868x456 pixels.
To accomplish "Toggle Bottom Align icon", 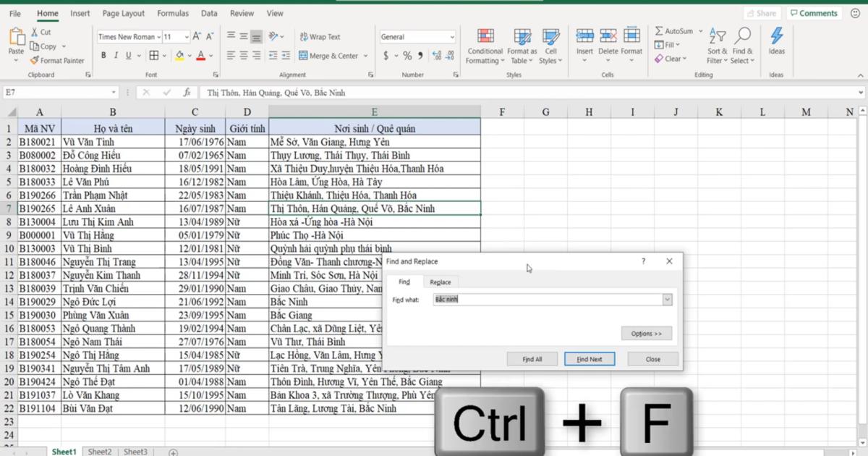I will point(256,36).
